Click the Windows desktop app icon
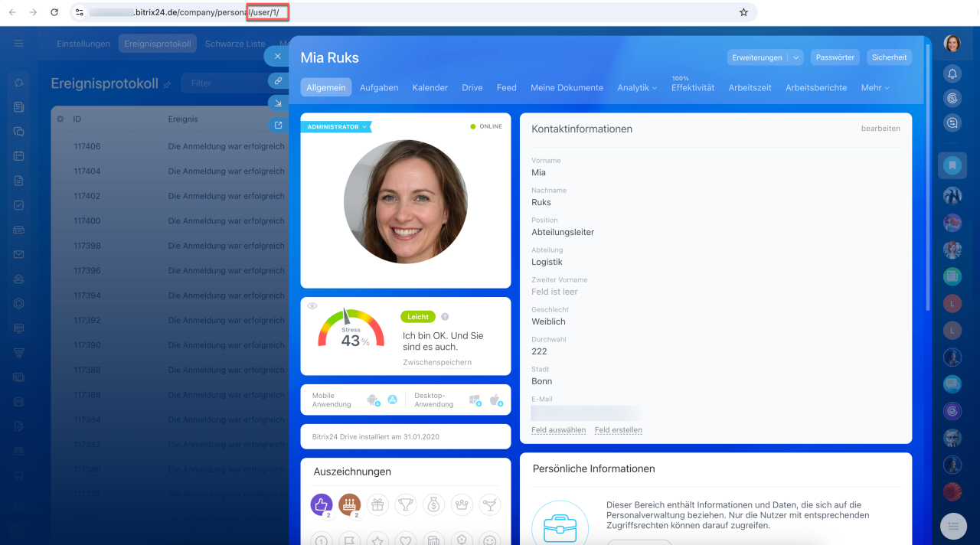The image size is (980, 545). pos(475,400)
